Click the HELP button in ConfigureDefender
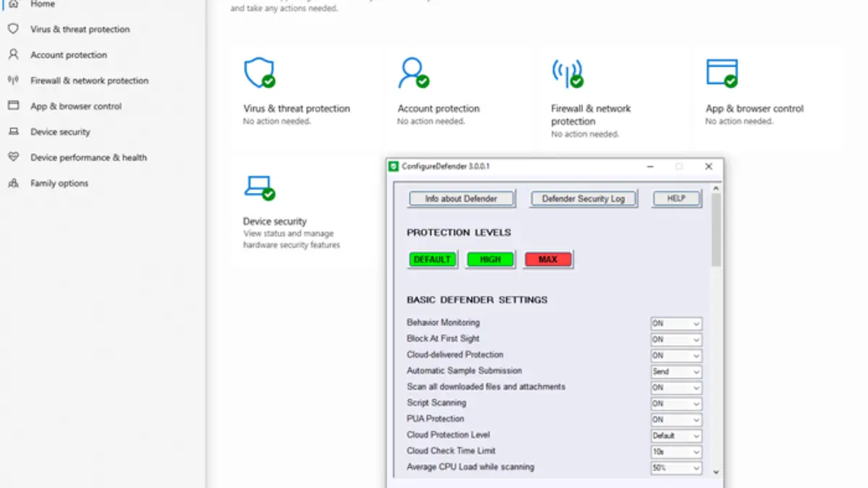The height and width of the screenshot is (488, 868). 676,199
